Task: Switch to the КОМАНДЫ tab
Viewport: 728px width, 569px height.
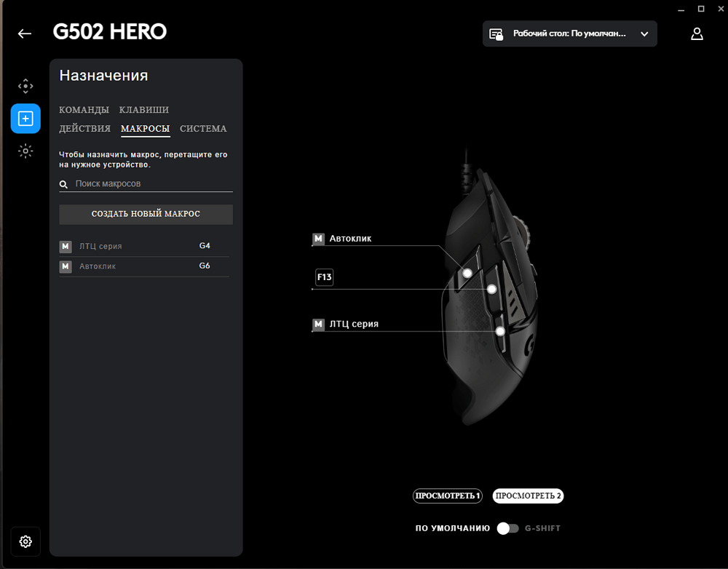Action: tap(84, 110)
